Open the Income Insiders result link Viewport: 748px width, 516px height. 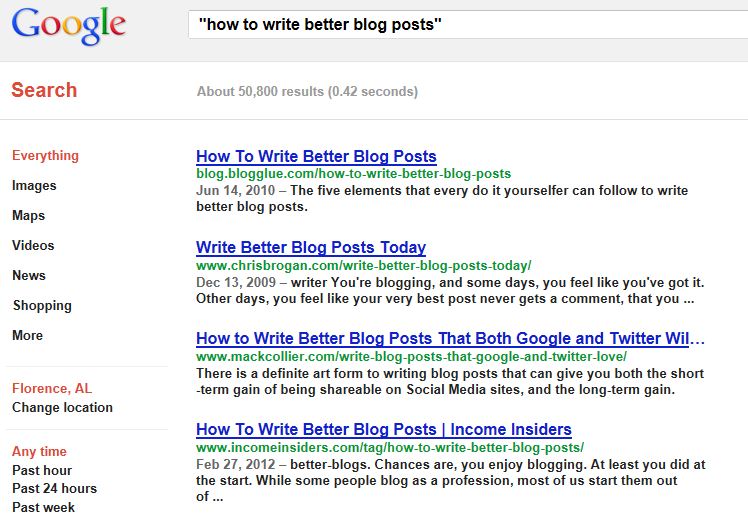tap(384, 430)
